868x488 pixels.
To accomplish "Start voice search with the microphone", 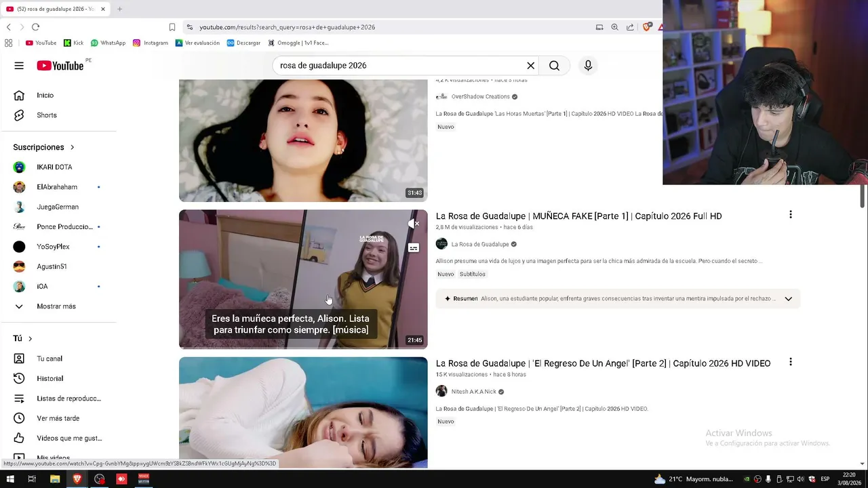I will click(x=588, y=66).
